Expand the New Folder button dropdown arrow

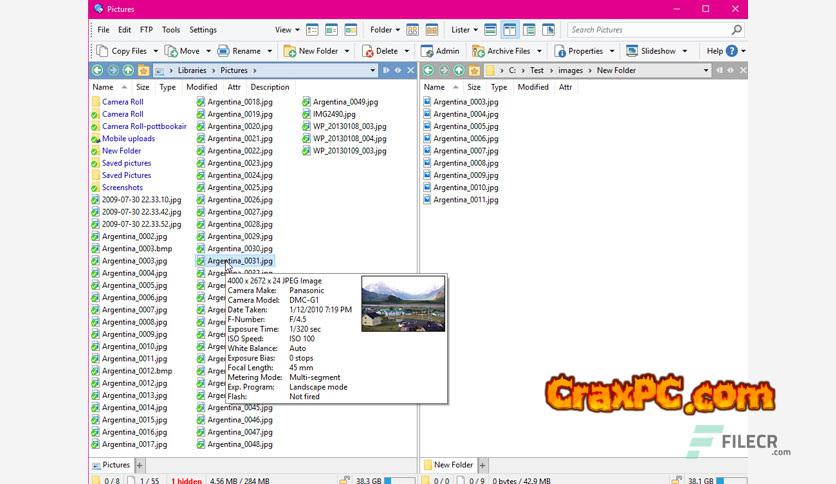tap(347, 51)
